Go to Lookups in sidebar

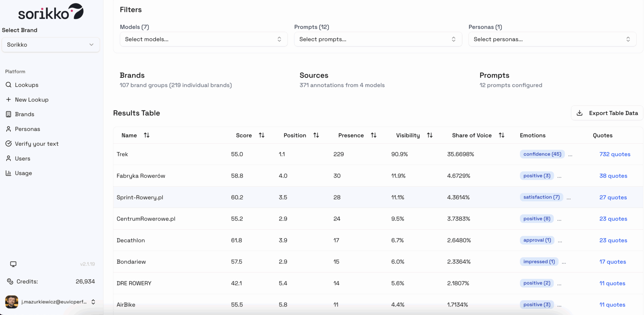point(26,85)
